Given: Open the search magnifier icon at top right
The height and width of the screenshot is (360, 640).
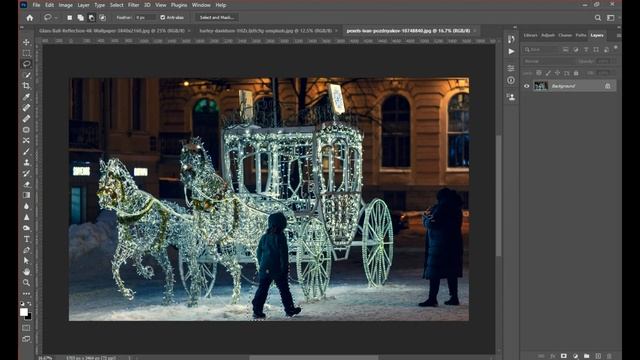Looking at the screenshot, I should pos(598,18).
